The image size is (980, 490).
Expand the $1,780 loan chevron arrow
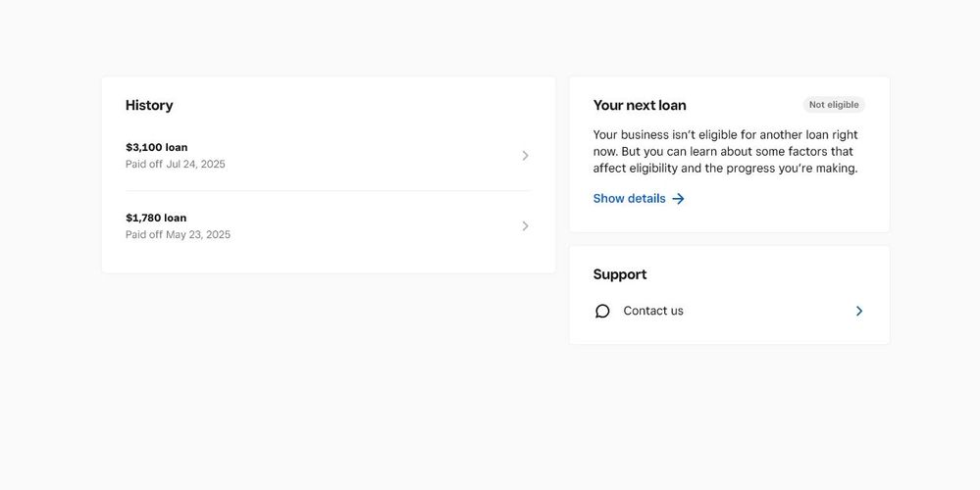coord(525,226)
